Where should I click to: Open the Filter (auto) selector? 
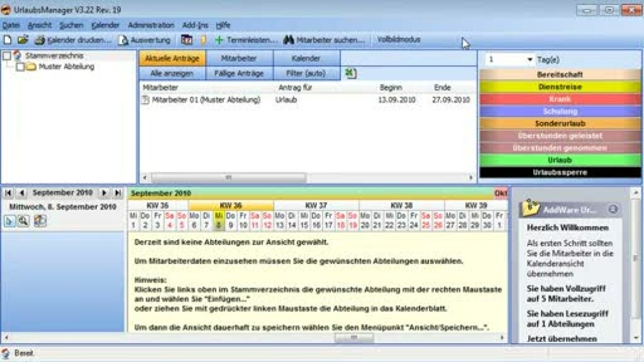click(x=306, y=73)
